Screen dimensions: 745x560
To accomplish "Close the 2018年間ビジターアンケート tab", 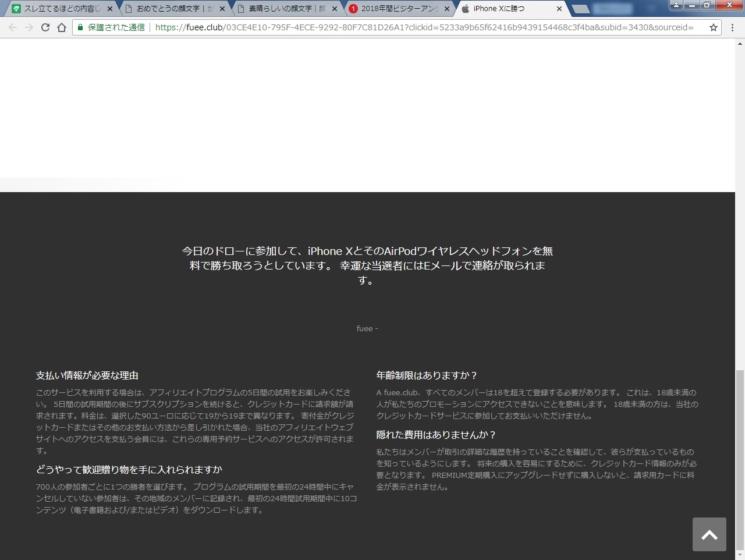I will tap(447, 9).
